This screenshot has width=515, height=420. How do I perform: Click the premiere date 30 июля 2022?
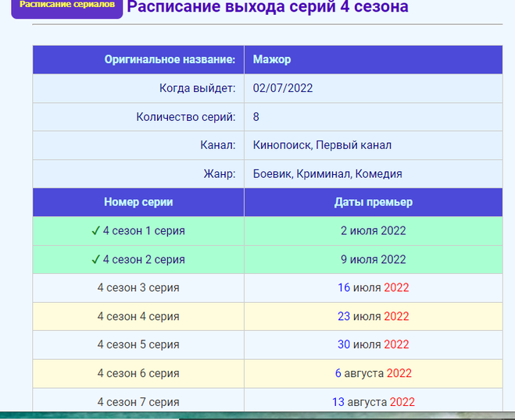coord(373,345)
